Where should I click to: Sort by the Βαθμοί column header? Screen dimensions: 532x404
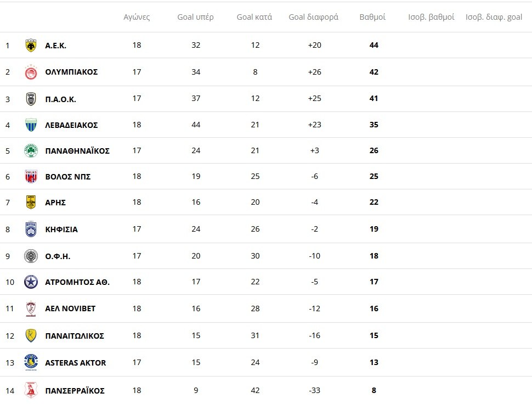click(x=372, y=17)
